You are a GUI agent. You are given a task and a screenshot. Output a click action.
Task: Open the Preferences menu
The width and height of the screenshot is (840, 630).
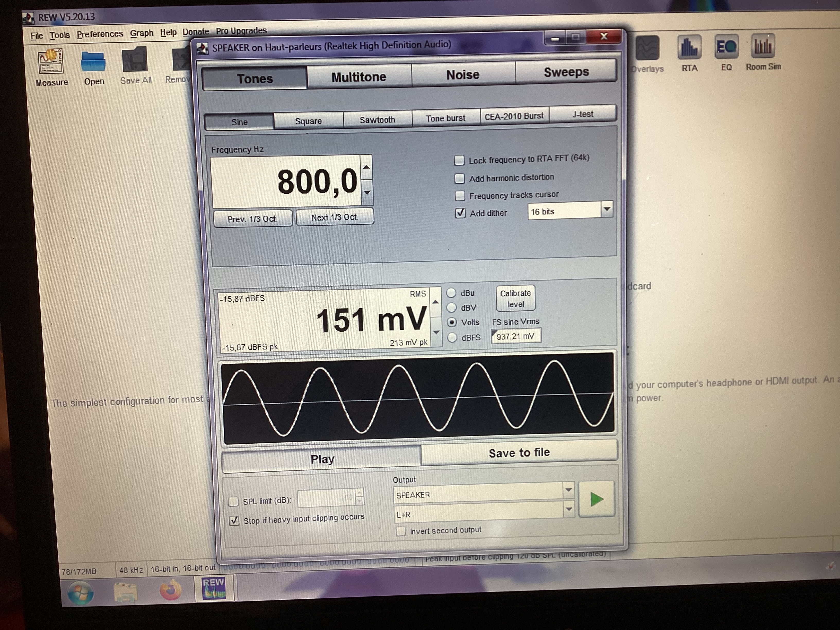(x=100, y=34)
